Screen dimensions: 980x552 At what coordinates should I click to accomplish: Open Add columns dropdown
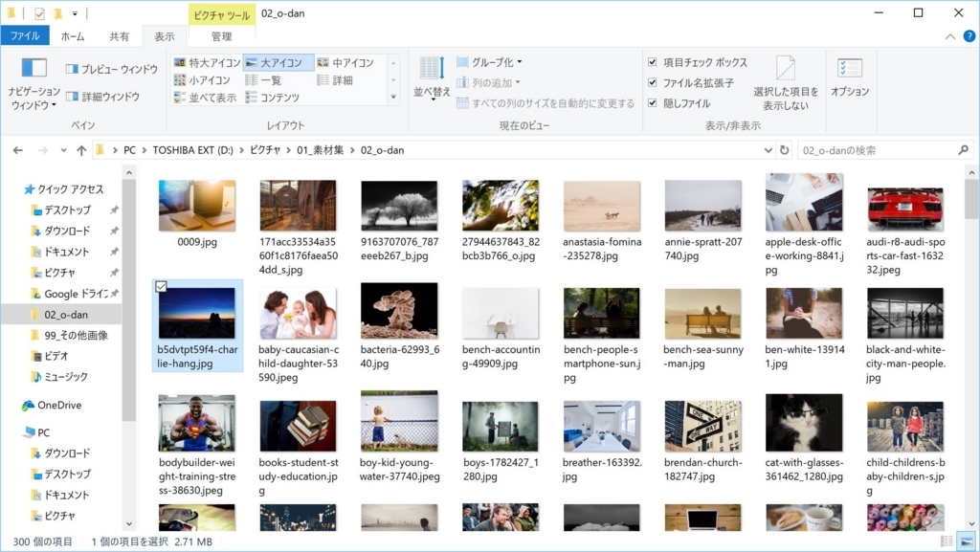pyautogui.click(x=488, y=82)
